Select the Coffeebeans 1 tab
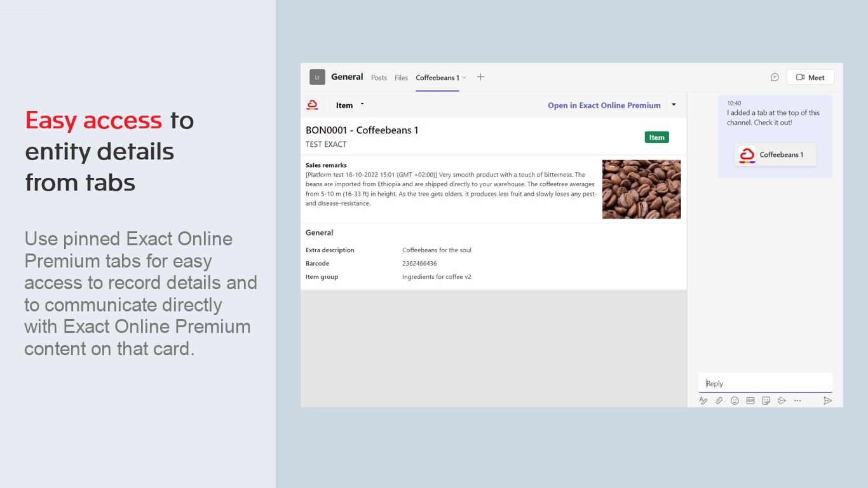This screenshot has height=488, width=868. pos(438,78)
